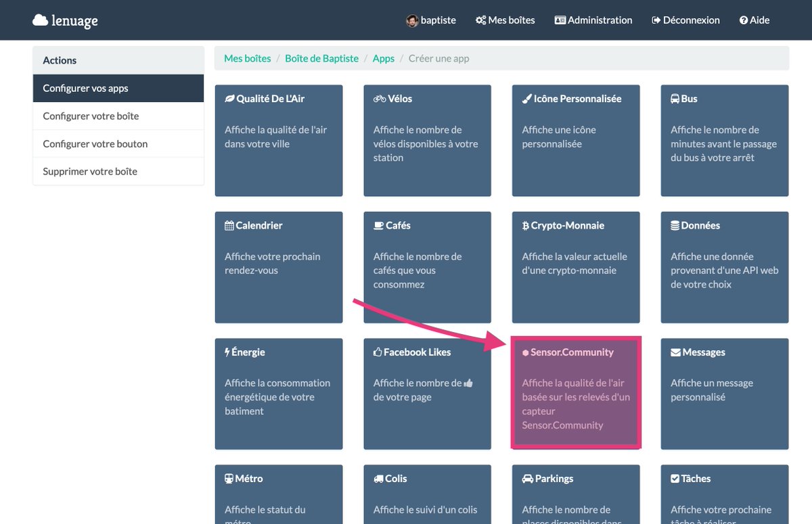Viewport: 812px width, 524px height.
Task: Click the car icon on Parkings card
Action: [528, 479]
